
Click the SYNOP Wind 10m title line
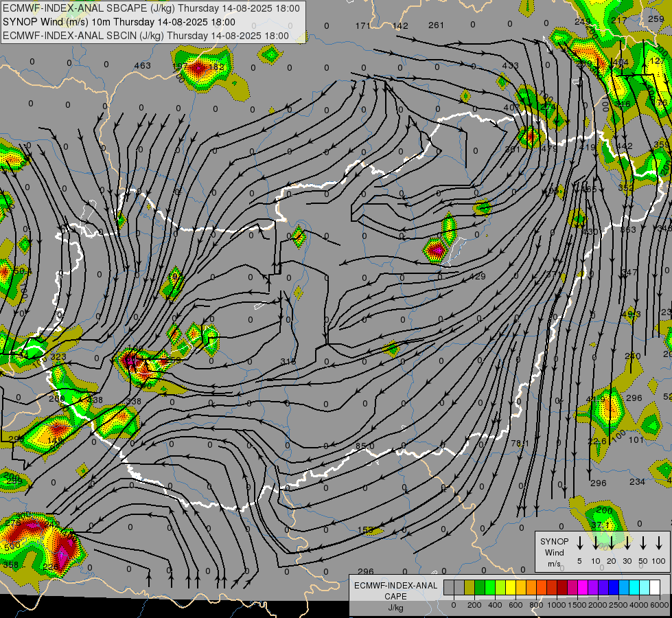pos(119,22)
